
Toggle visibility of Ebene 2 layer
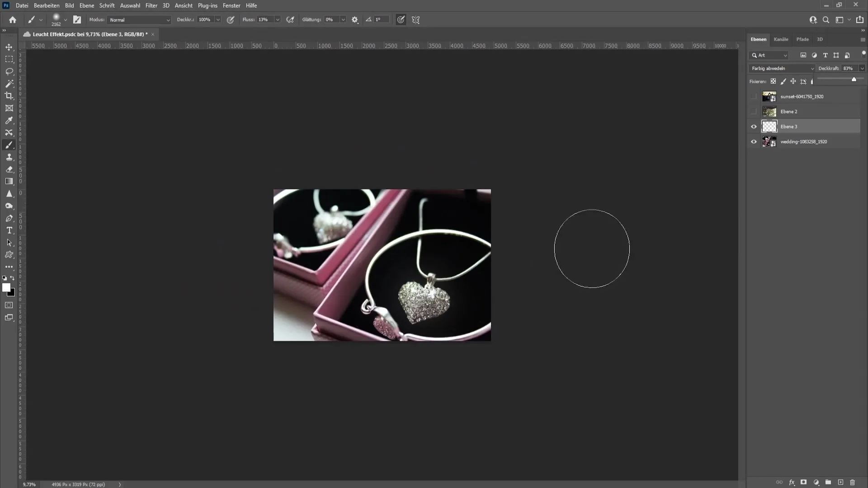(x=754, y=112)
